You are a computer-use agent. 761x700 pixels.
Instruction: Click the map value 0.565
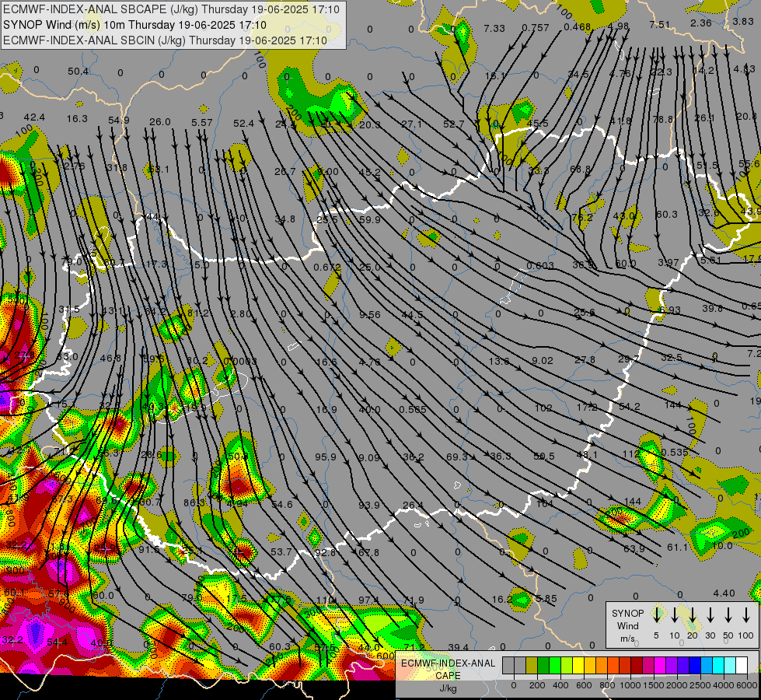(x=413, y=410)
